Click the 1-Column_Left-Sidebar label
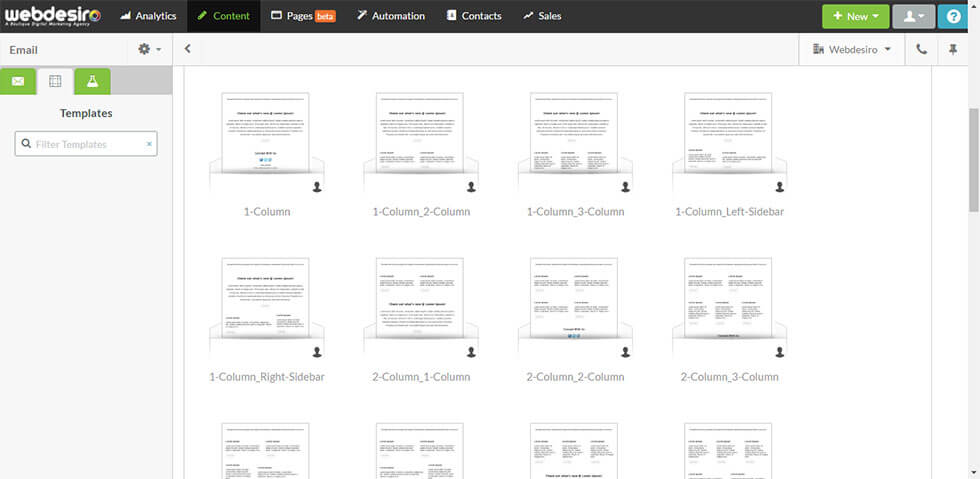The width and height of the screenshot is (980, 479). (729, 212)
